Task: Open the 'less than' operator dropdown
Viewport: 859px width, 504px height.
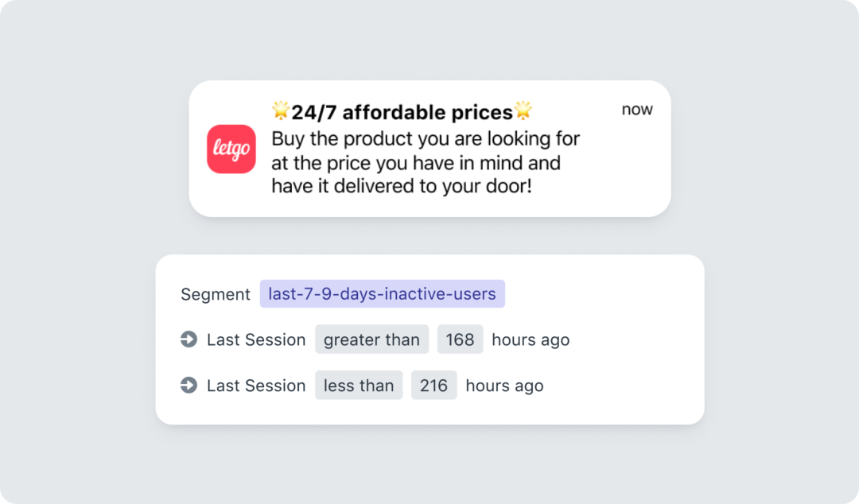Action: click(359, 386)
